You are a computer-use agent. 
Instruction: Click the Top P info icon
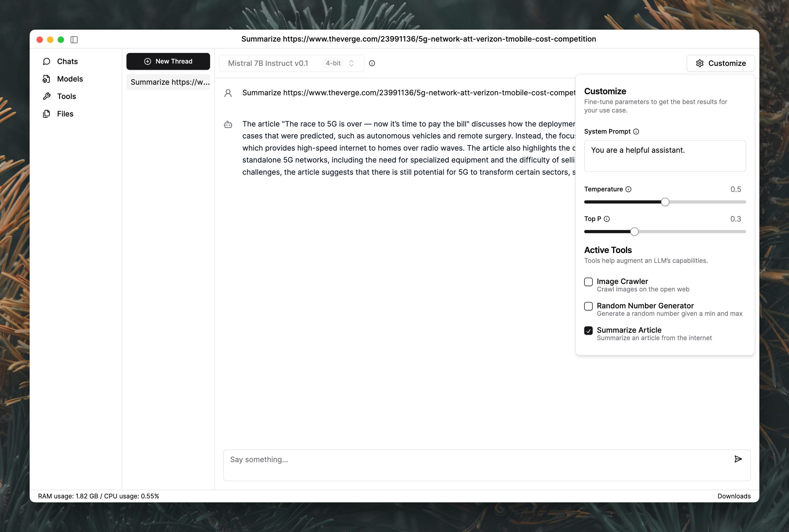(x=606, y=219)
